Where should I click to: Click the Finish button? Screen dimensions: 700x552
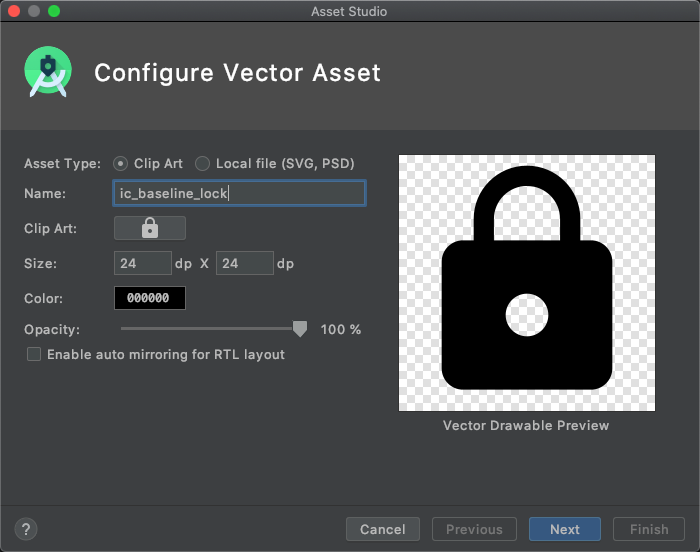649,529
